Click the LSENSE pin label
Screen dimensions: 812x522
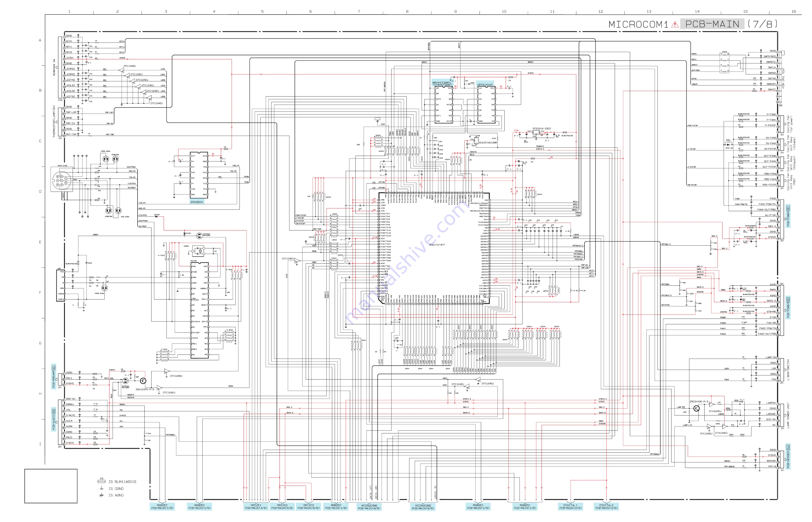click(771, 414)
